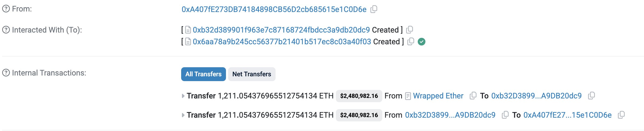Open the Wrapped Ether contract link
Screen dimensions: 644x131
438,96
